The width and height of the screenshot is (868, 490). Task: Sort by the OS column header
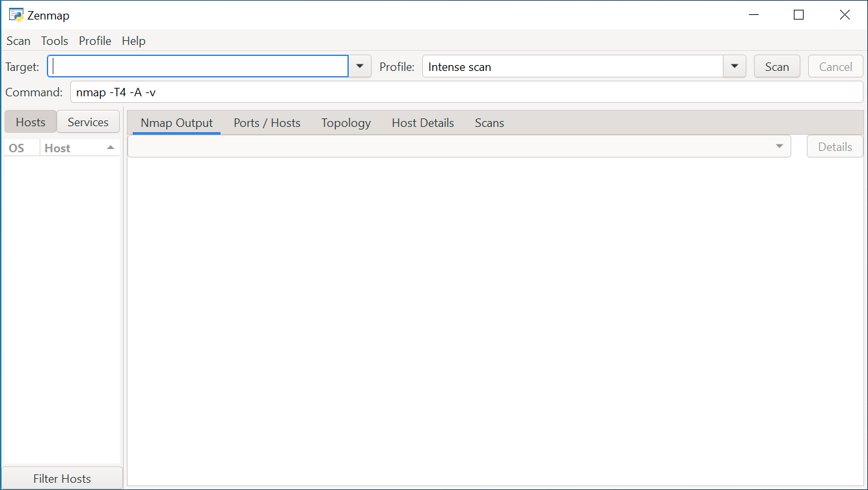tap(21, 148)
